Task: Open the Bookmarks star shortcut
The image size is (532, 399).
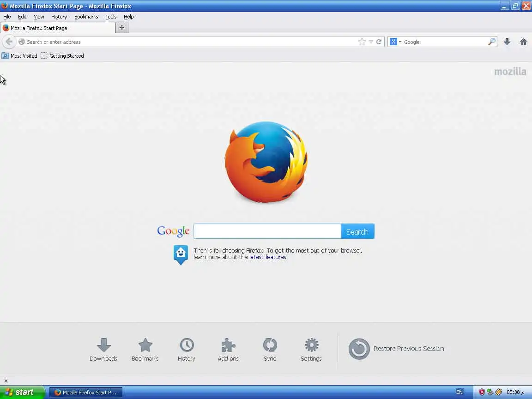Action: 145,350
